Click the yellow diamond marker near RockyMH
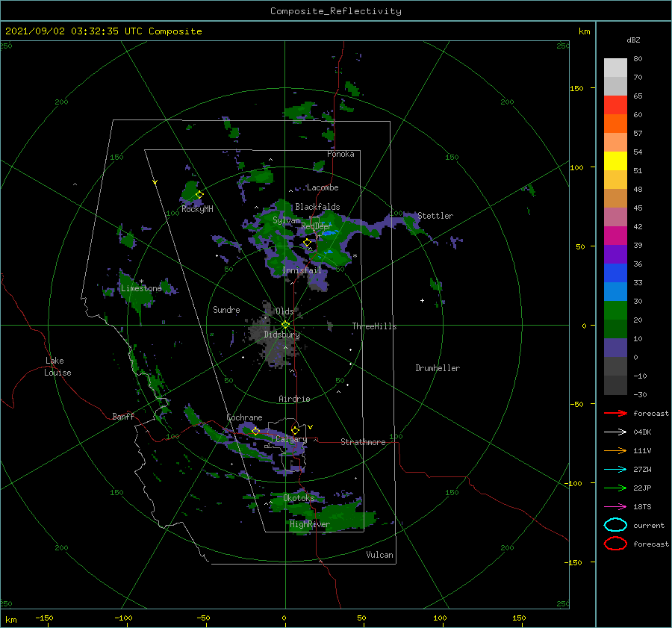This screenshot has width=672, height=628. coord(199,195)
